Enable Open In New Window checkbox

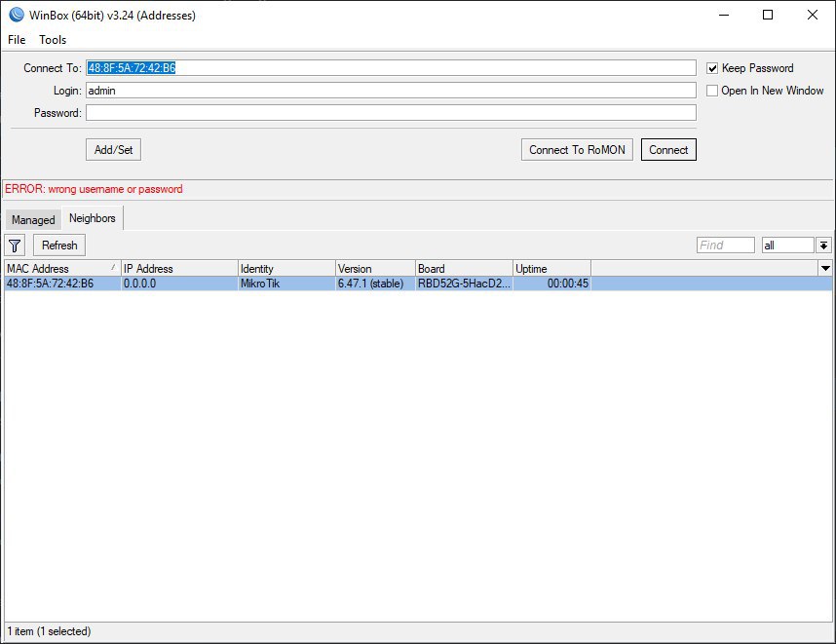(712, 91)
